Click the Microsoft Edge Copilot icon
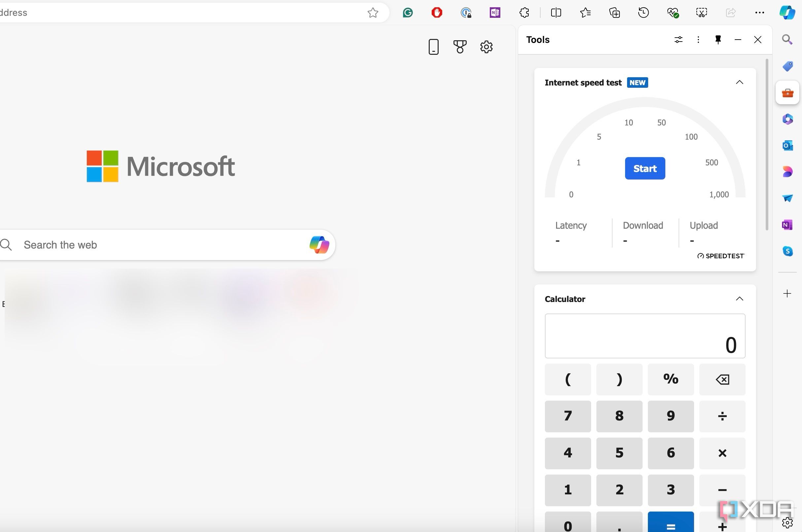This screenshot has height=532, width=802. [x=787, y=13]
